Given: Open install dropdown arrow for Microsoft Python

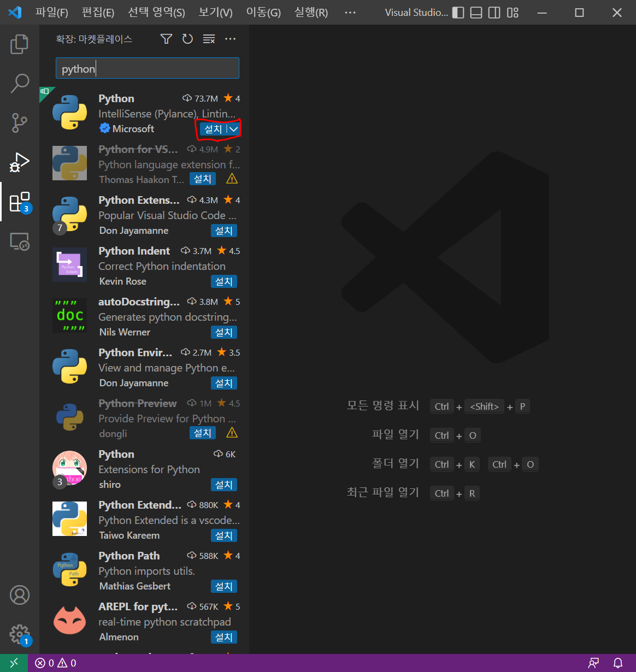Looking at the screenshot, I should (x=233, y=129).
